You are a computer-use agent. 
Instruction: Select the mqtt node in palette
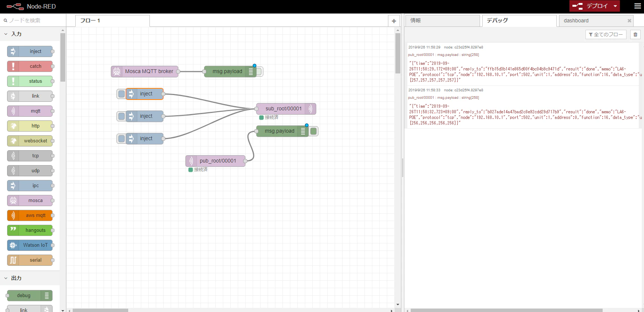tap(30, 111)
